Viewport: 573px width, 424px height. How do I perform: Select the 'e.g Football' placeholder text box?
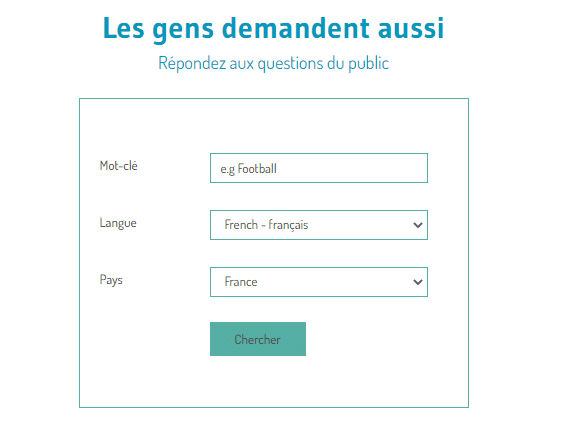(319, 168)
